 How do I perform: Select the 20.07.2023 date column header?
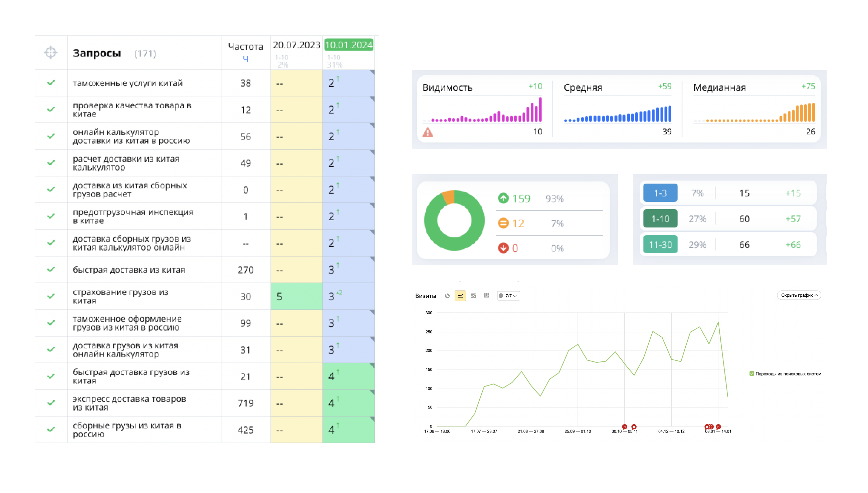(296, 45)
